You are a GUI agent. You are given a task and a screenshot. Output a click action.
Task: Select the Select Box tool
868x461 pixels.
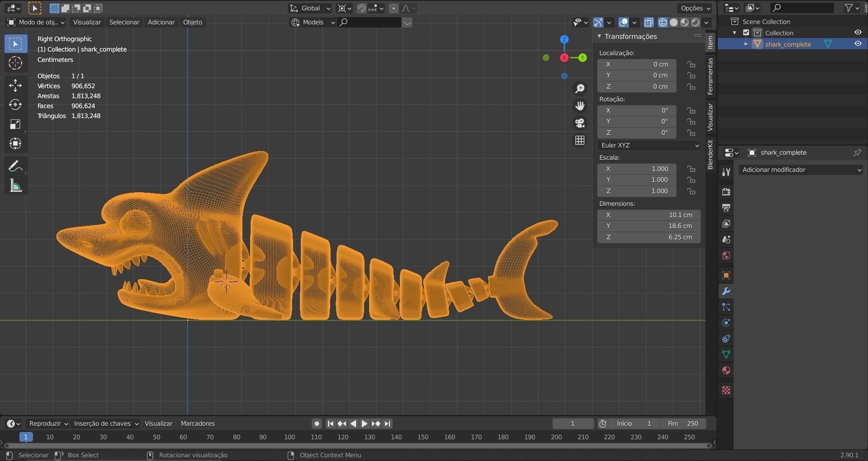[x=15, y=44]
